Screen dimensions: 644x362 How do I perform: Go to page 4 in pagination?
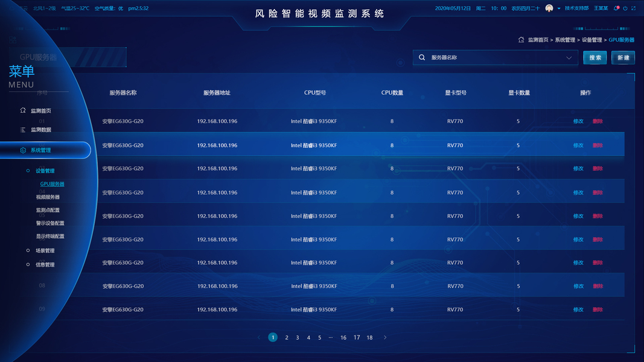coord(308,337)
